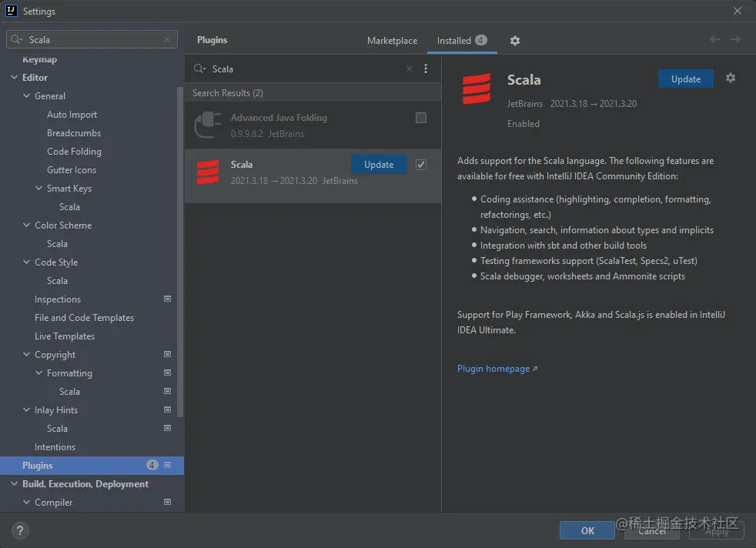The width and height of the screenshot is (756, 548).
Task: Clear the Scala text in settings search
Action: [167, 39]
